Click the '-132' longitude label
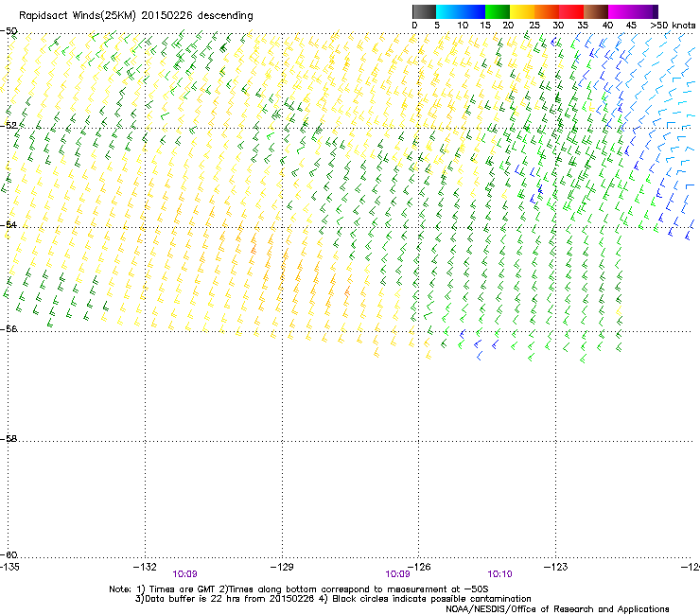The width and height of the screenshot is (700, 615). pyautogui.click(x=145, y=567)
